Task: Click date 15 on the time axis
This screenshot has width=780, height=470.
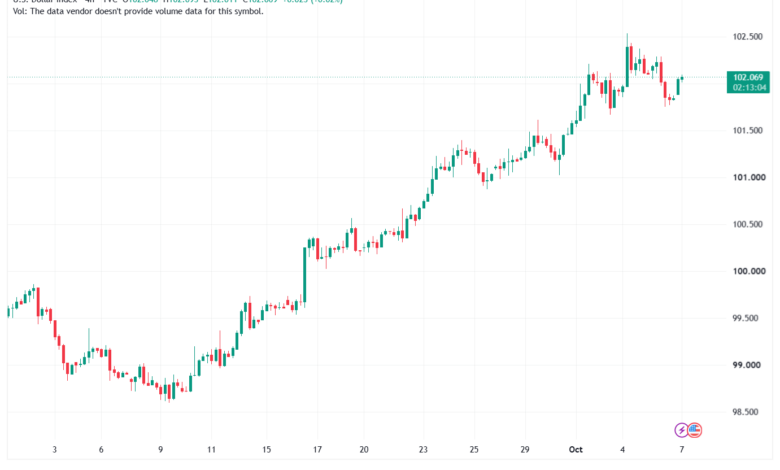Action: pos(267,450)
